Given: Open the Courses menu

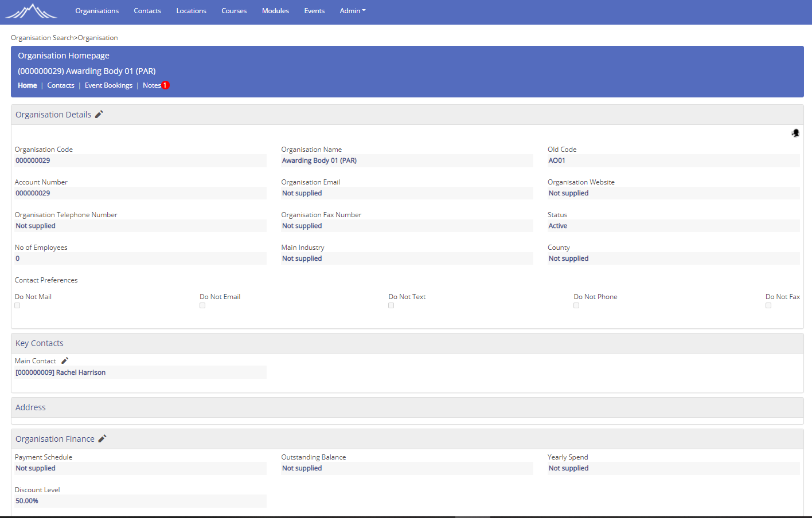Looking at the screenshot, I should (234, 10).
